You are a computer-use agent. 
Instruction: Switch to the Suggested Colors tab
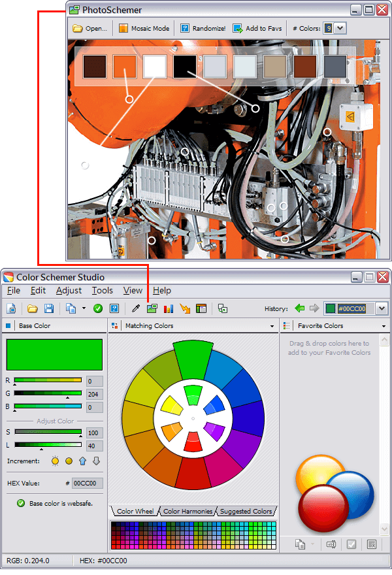coord(246,511)
